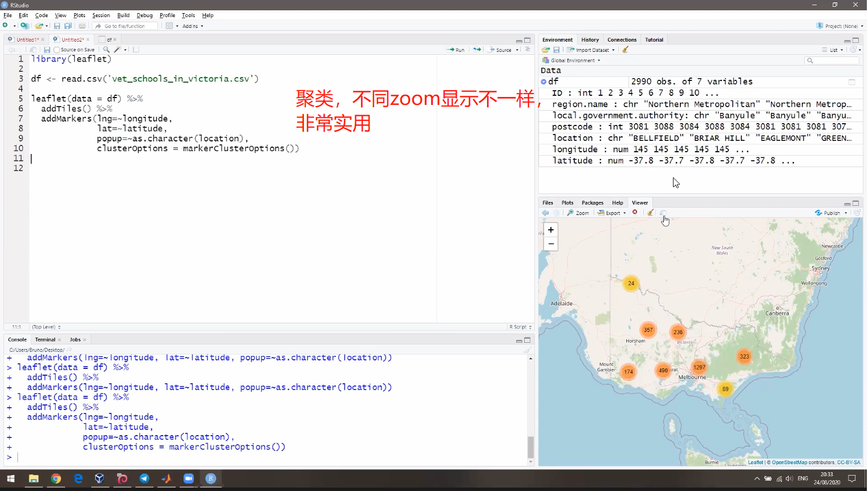The height and width of the screenshot is (491, 868).
Task: Clear the Viewer with the broom icon
Action: pos(651,213)
